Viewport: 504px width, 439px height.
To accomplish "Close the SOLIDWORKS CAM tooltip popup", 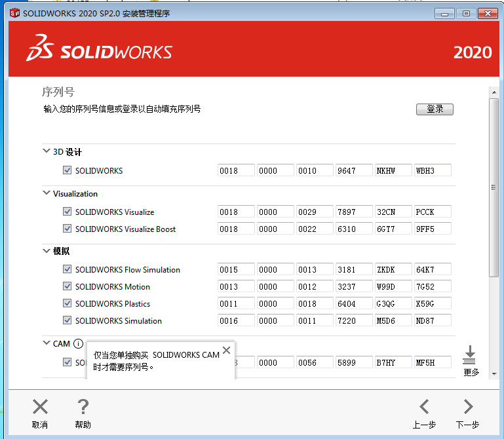I will point(226,351).
